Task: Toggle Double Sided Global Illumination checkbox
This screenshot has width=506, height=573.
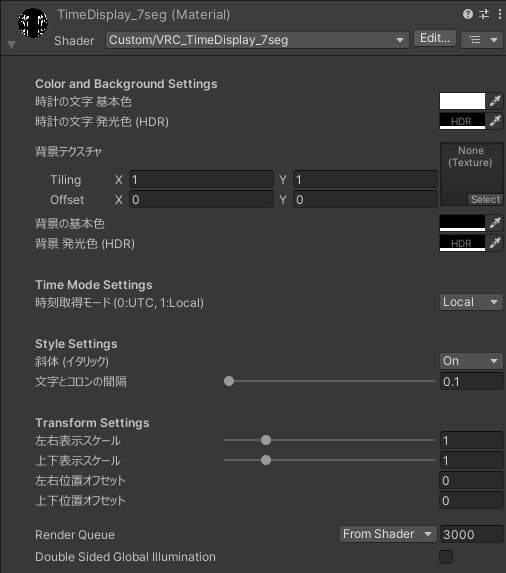Action: pyautogui.click(x=446, y=557)
